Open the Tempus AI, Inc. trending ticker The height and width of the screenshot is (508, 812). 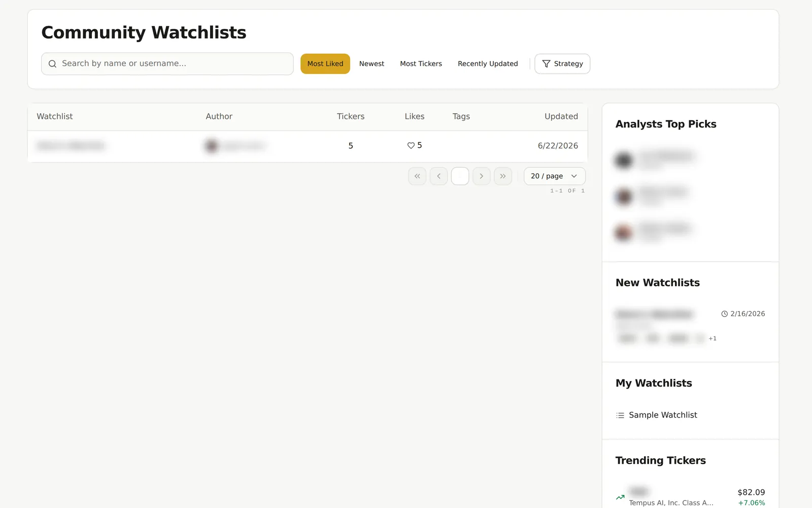pyautogui.click(x=690, y=497)
